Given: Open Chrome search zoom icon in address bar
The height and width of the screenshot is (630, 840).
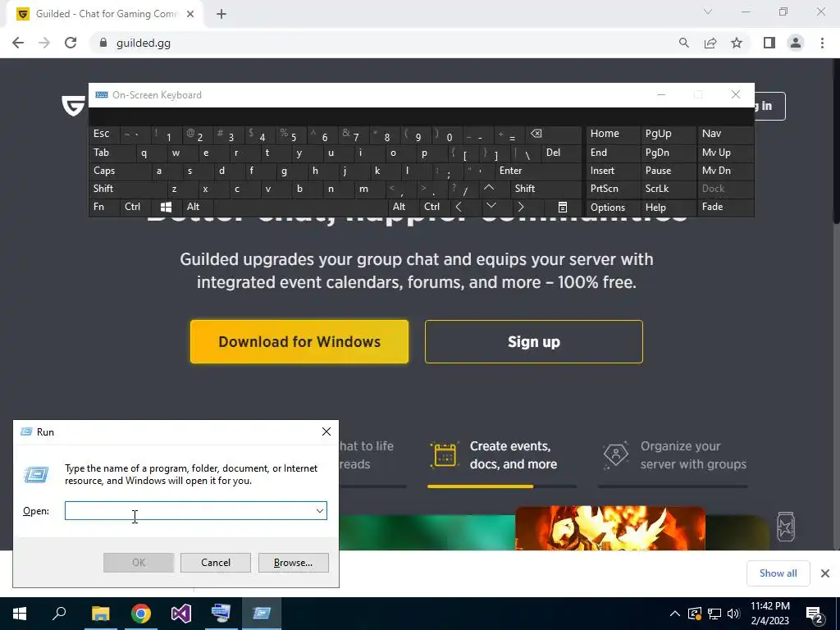Looking at the screenshot, I should point(683,43).
